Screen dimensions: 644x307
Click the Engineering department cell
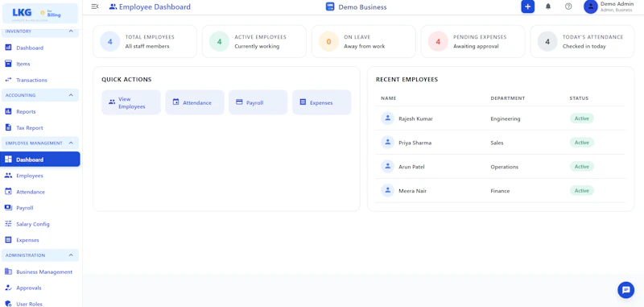pos(506,118)
